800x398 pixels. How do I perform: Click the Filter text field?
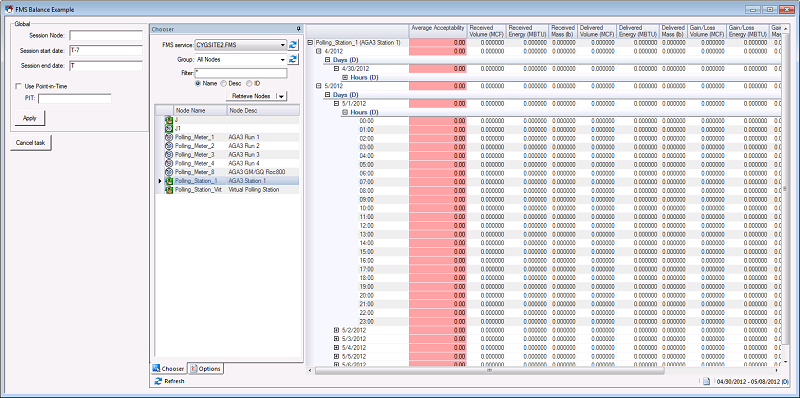(241, 73)
